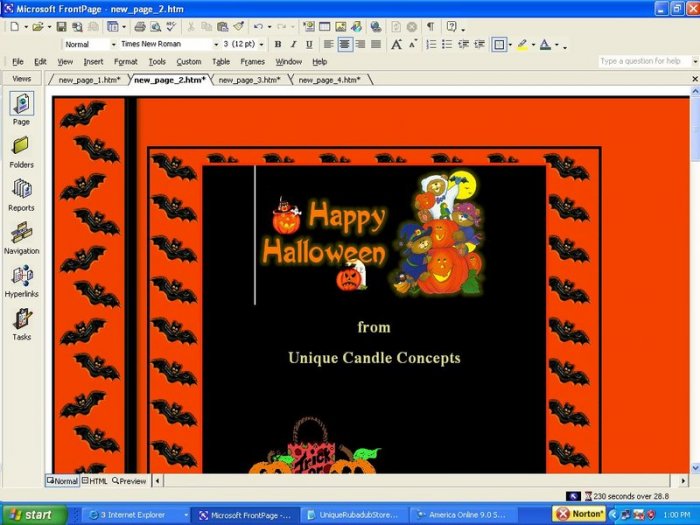The height and width of the screenshot is (525, 700).
Task: Click the Cut scissors icon
Action: 191,27
